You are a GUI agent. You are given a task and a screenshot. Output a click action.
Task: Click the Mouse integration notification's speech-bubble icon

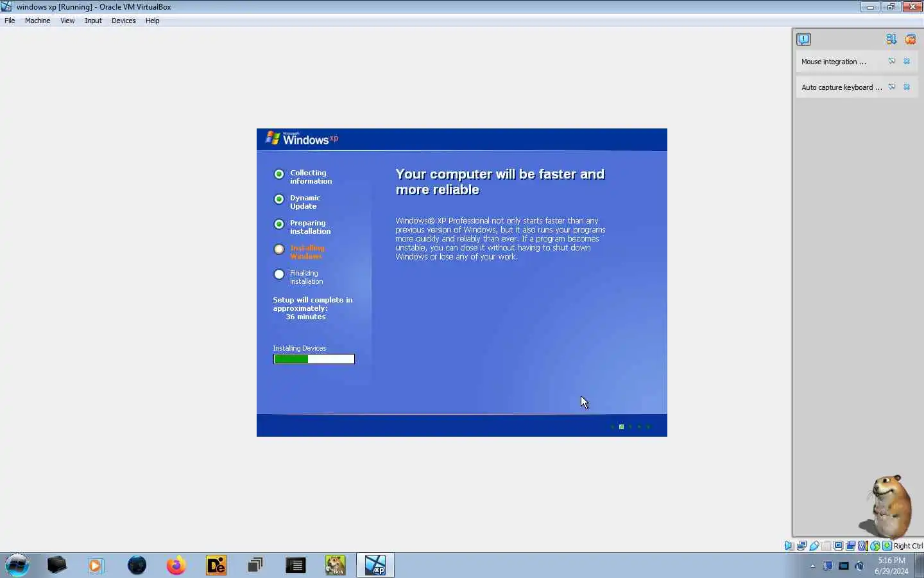pos(892,62)
